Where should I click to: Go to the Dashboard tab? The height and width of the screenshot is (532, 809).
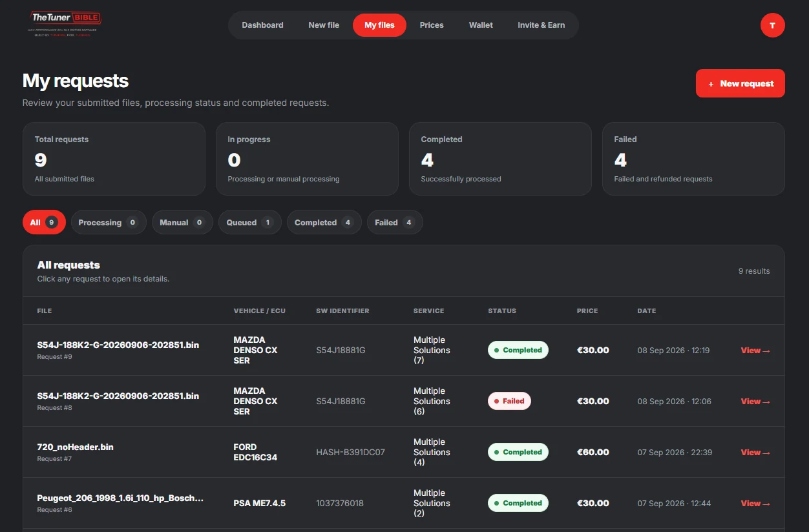tap(262, 25)
